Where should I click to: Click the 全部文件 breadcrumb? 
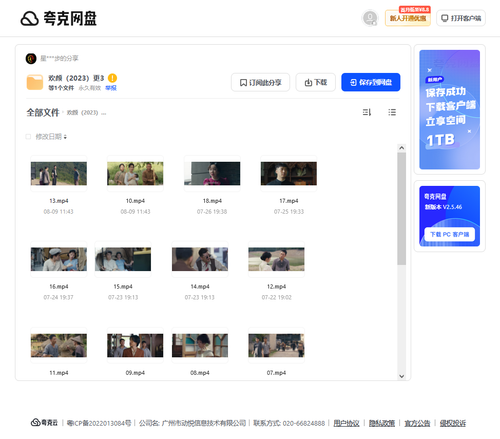click(43, 113)
